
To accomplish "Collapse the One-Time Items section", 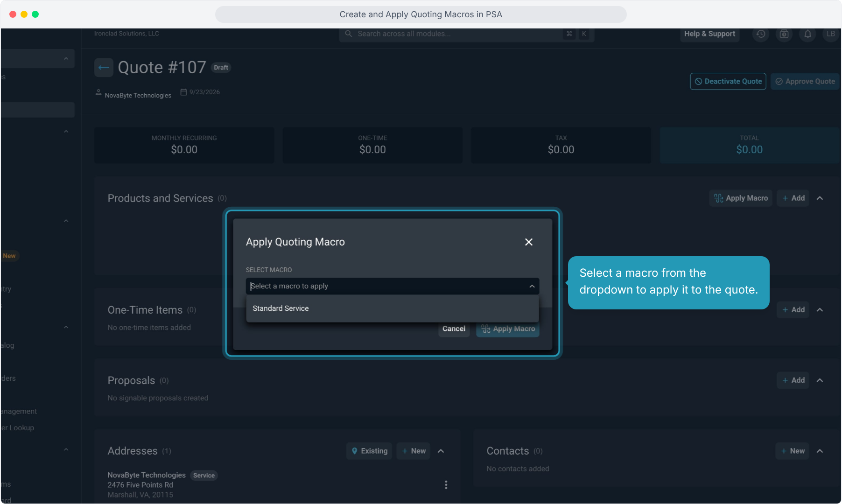I will click(820, 310).
